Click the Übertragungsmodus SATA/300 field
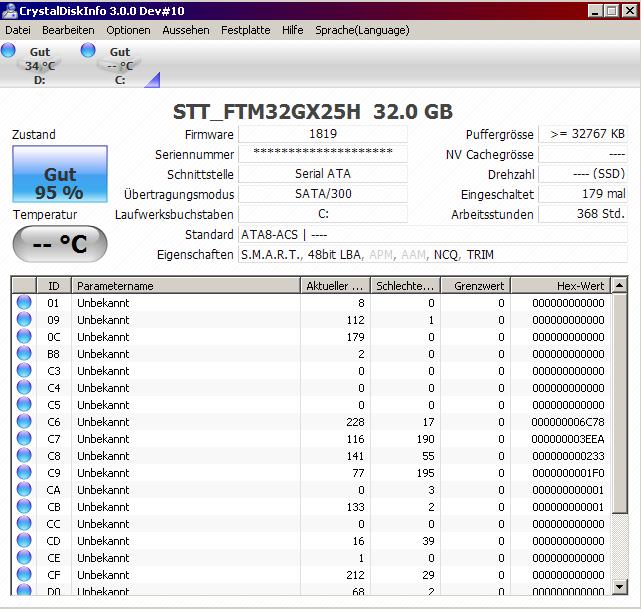Image resolution: width=641 pixels, height=609 pixels. (x=323, y=194)
